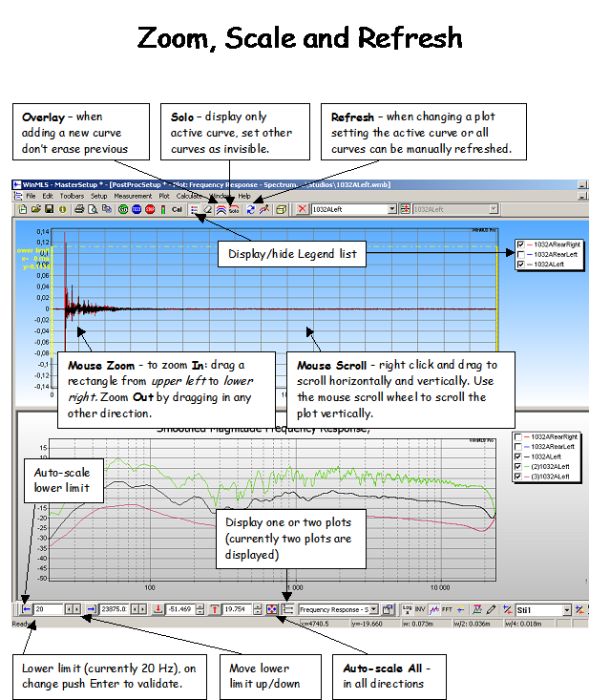This screenshot has height=700, width=589.
Task: Toggle the Display/hide Legend list icon
Action: (x=194, y=209)
